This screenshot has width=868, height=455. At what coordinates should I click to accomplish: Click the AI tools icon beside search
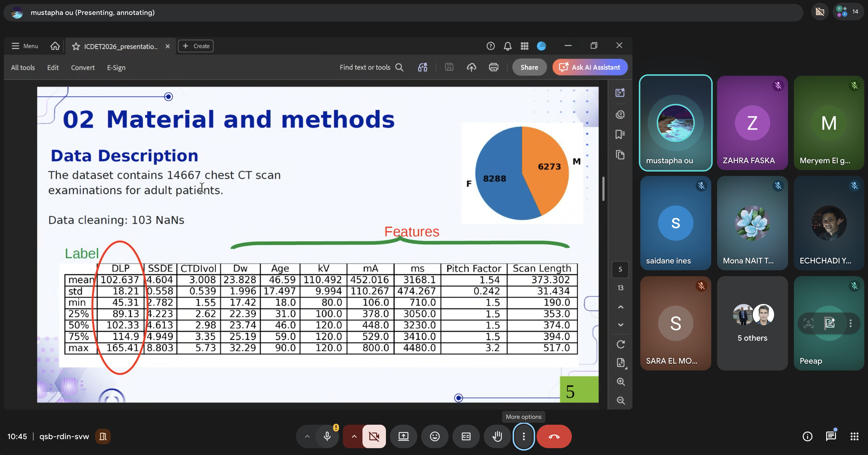(423, 67)
